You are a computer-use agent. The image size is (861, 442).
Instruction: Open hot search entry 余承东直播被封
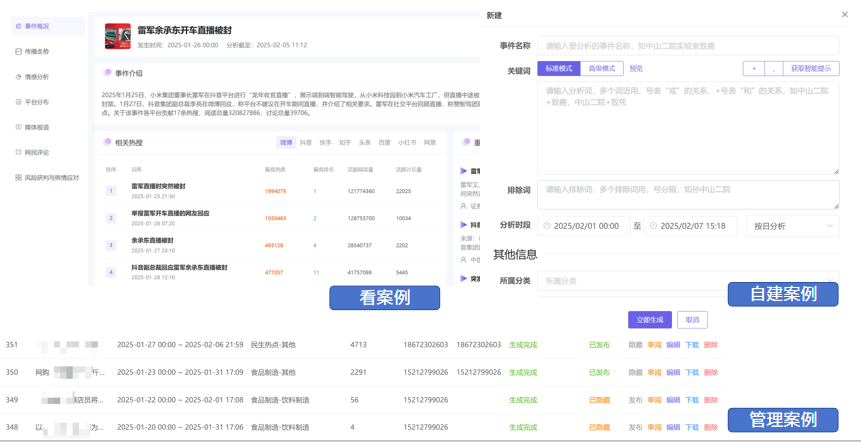152,240
